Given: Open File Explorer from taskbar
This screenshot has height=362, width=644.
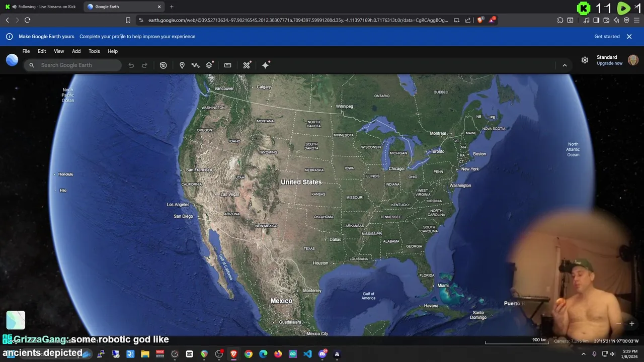Looking at the screenshot, I should [x=145, y=354].
